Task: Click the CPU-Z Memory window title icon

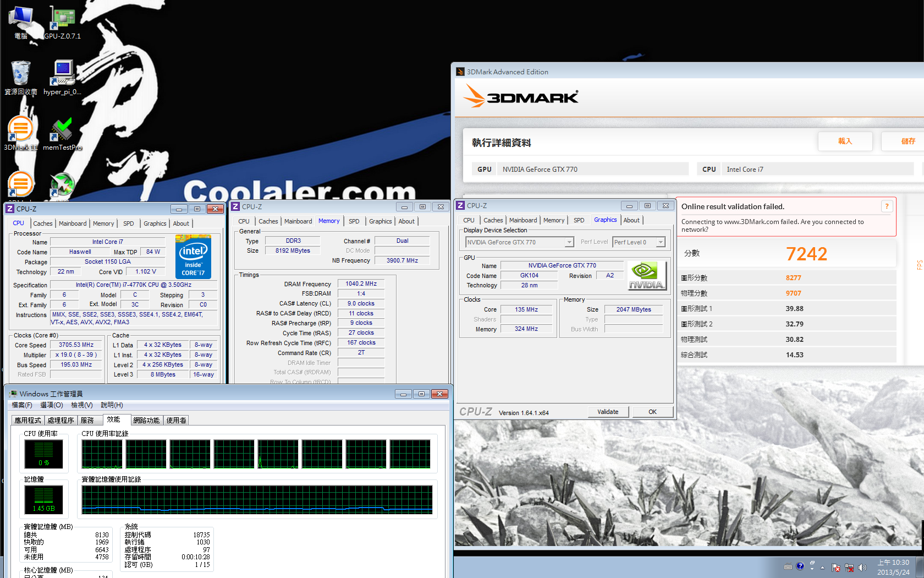Action: pyautogui.click(x=235, y=206)
